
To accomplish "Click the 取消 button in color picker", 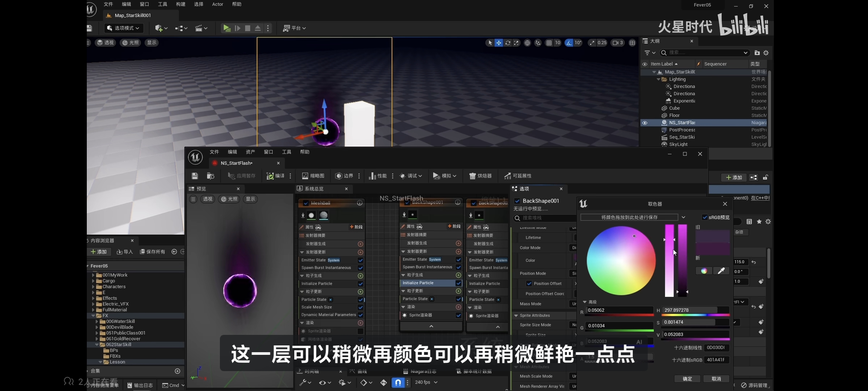I will (716, 379).
